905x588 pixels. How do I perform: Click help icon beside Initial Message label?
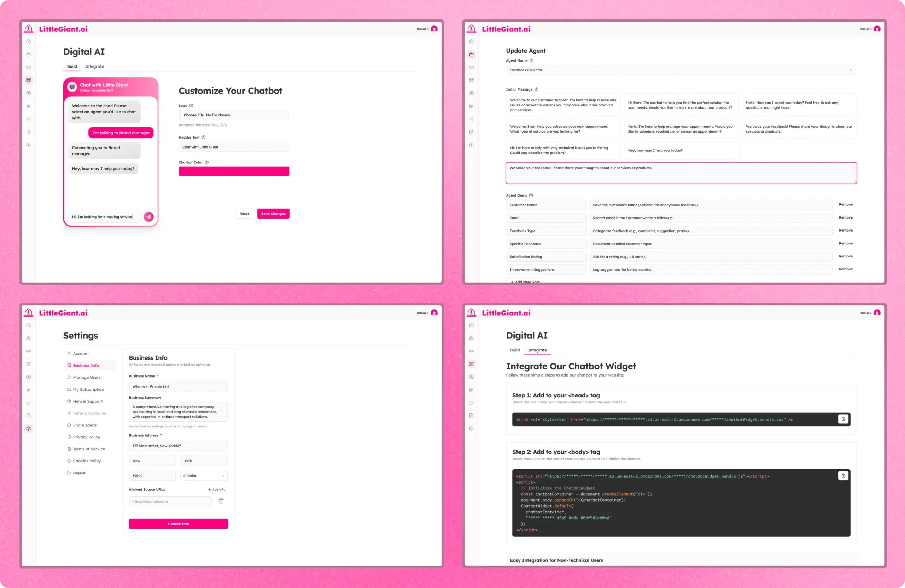537,89
